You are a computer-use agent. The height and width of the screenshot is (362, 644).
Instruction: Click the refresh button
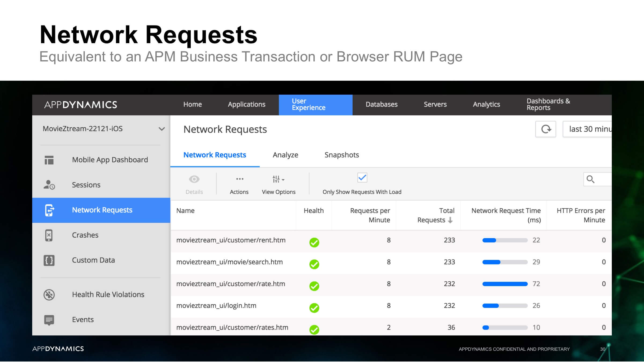click(546, 129)
